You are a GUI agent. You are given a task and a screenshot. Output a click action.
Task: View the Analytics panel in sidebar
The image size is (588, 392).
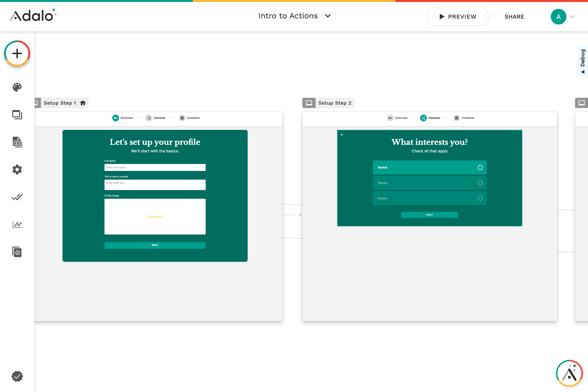click(17, 224)
